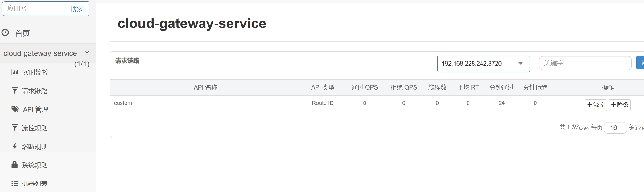
Task: Click the +降级 button for custom
Action: [x=619, y=105]
